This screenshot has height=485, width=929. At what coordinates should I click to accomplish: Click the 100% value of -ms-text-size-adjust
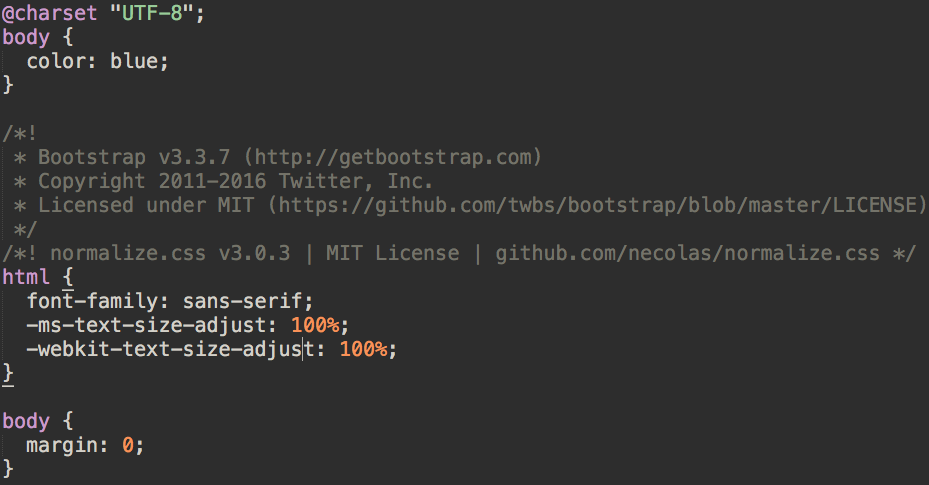pyautogui.click(x=315, y=325)
